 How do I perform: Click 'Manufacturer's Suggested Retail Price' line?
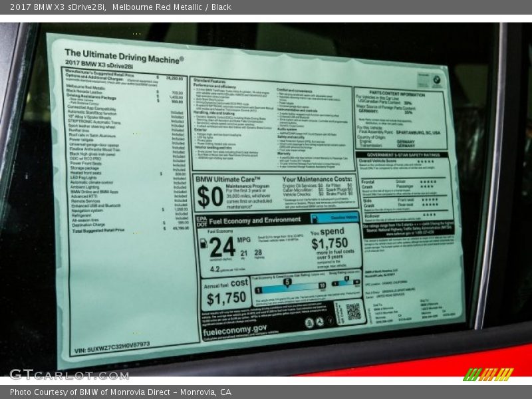(124, 75)
